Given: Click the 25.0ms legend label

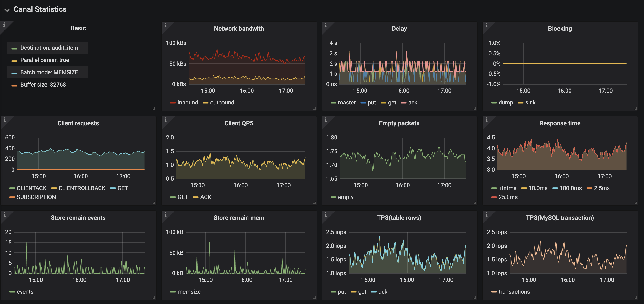Looking at the screenshot, I should click(x=508, y=197).
